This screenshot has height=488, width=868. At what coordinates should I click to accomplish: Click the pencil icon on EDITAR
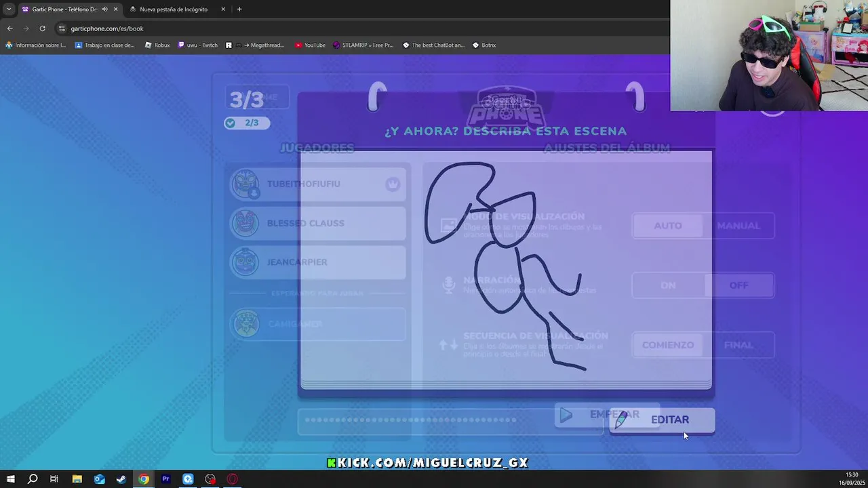620,420
